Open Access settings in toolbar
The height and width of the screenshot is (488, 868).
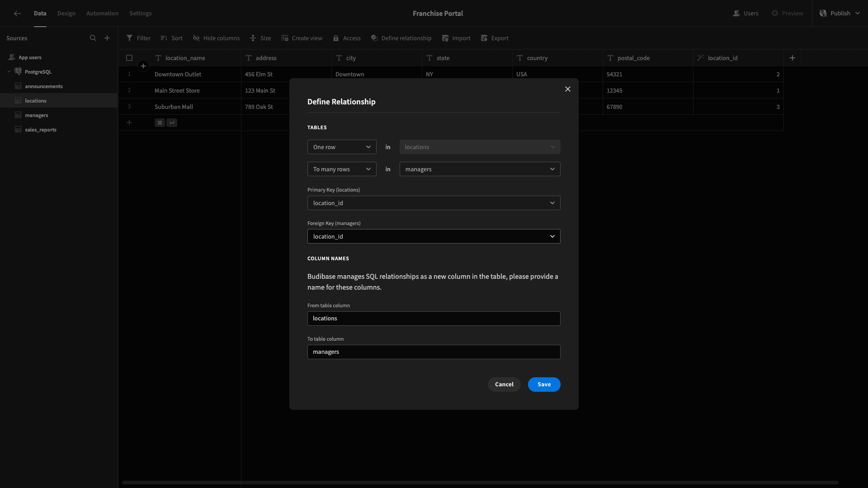(x=347, y=38)
